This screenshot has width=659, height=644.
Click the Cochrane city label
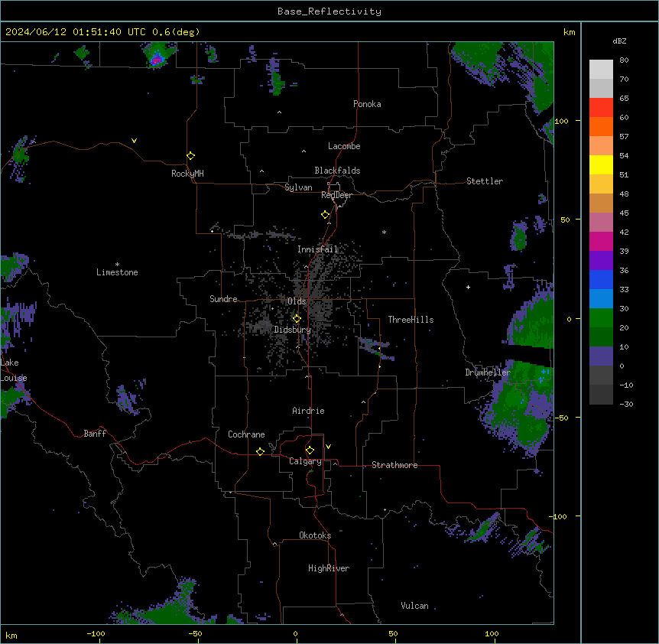246,434
